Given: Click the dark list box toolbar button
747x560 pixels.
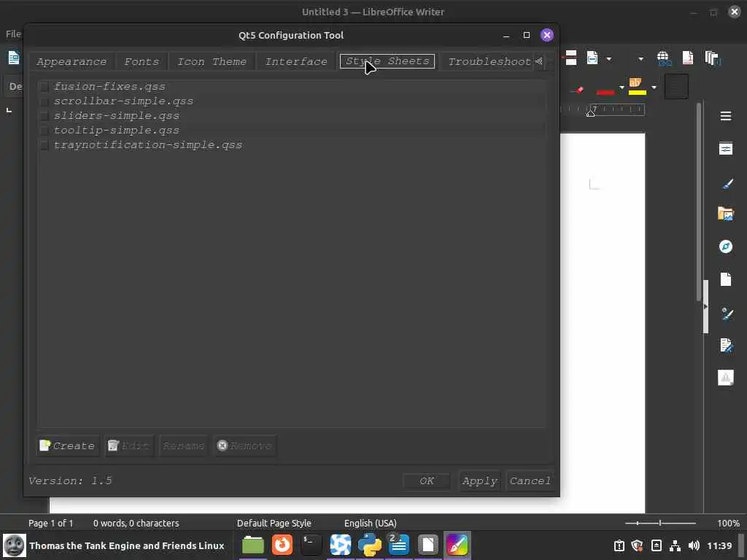Looking at the screenshot, I should (676, 87).
